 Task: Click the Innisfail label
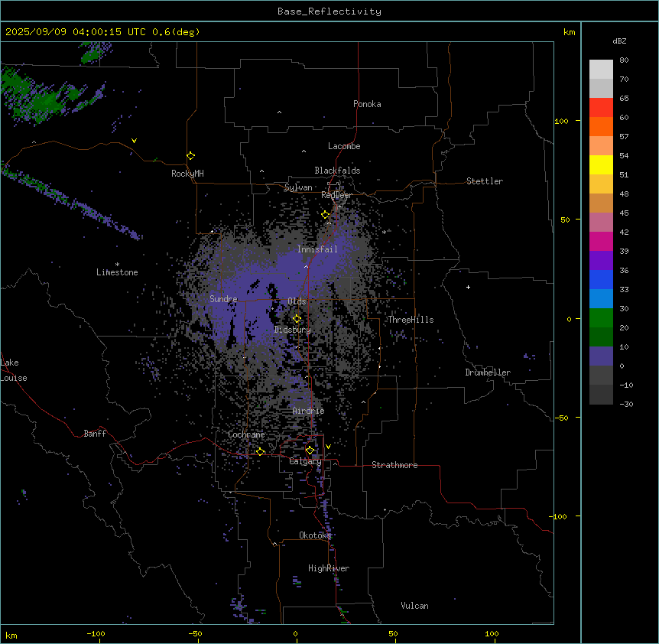click(317, 249)
